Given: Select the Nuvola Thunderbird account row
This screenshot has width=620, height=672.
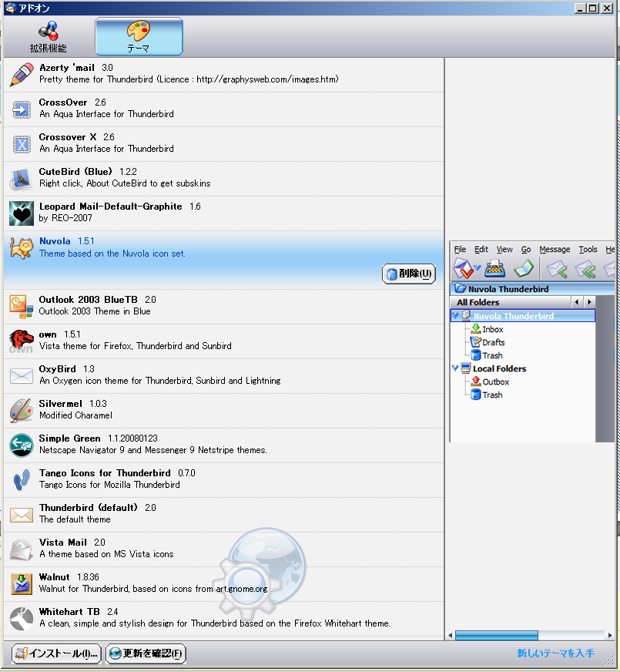Looking at the screenshot, I should [523, 316].
